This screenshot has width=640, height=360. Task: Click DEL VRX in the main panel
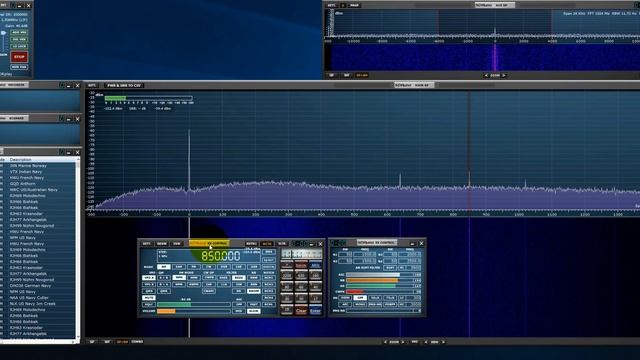(19, 39)
